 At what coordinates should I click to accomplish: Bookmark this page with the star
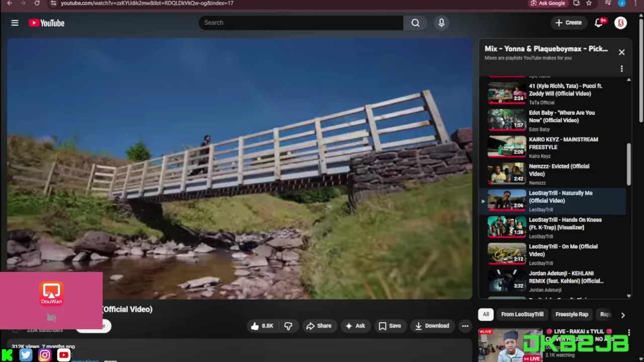tap(589, 3)
